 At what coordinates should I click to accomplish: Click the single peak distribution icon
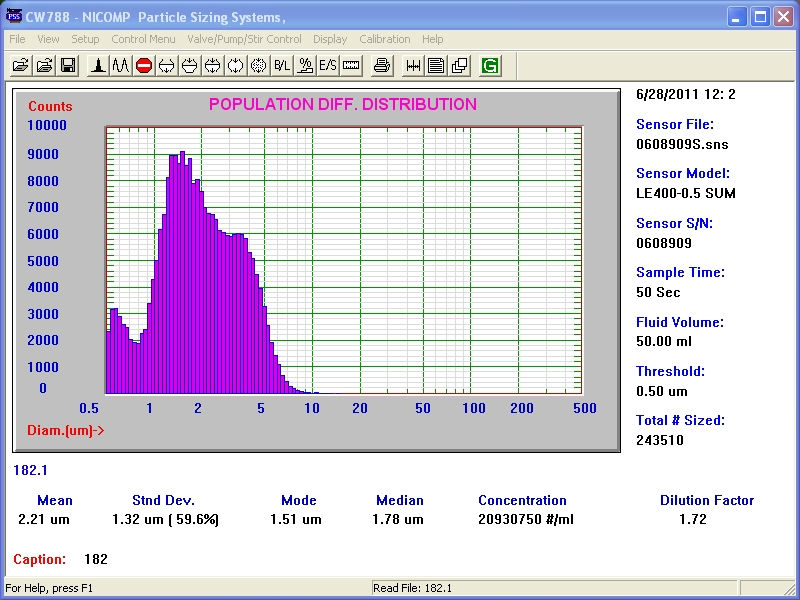pyautogui.click(x=98, y=66)
